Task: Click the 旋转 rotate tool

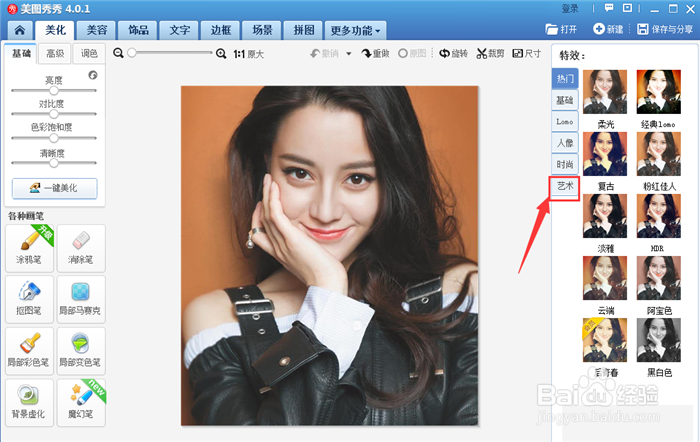Action: (453, 54)
